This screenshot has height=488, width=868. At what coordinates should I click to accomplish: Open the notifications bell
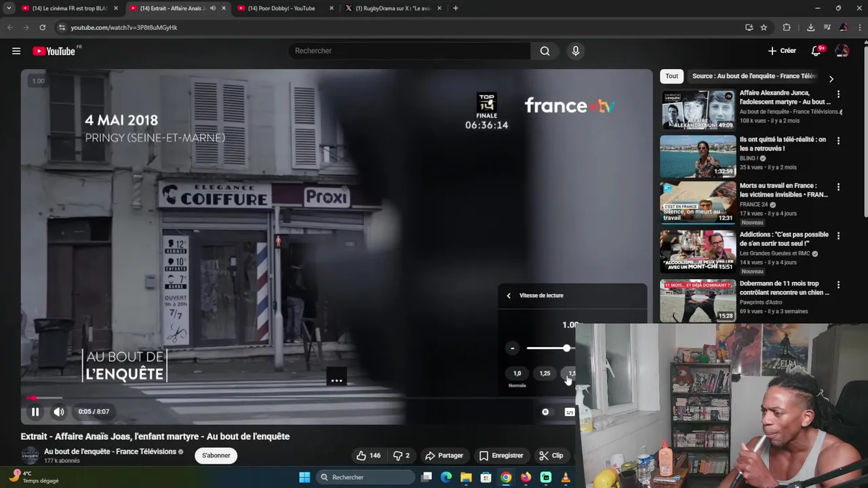(816, 51)
